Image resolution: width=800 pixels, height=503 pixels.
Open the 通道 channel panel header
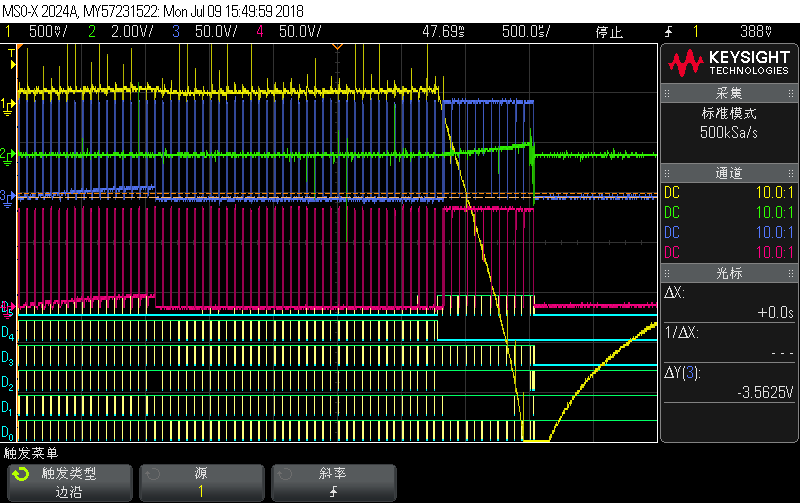pos(729,173)
